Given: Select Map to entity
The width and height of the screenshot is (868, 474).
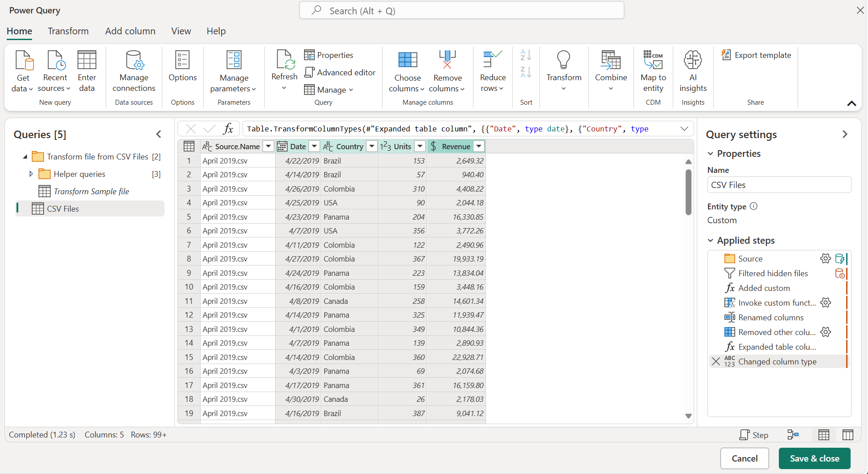Looking at the screenshot, I should 653,71.
